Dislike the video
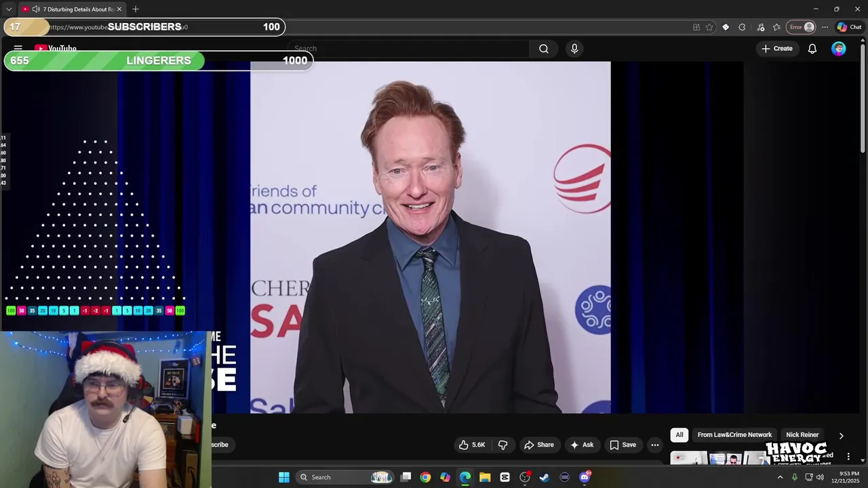868x488 pixels. click(502, 445)
